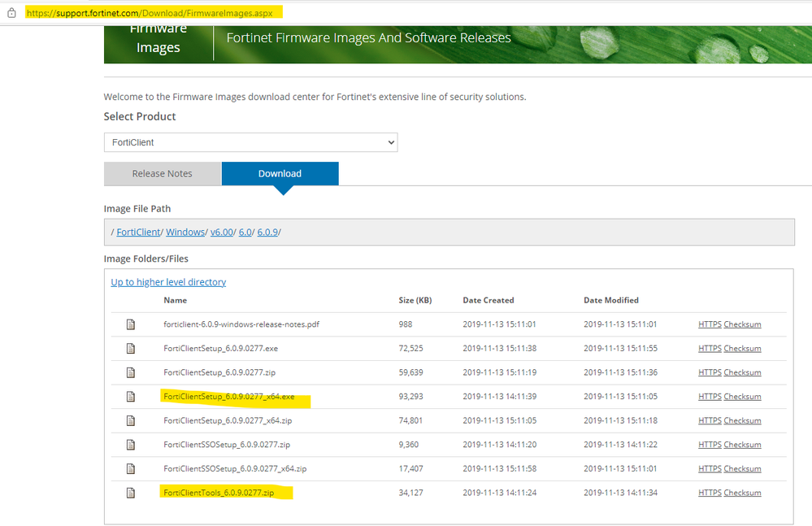The image size is (812, 526).
Task: Open v6.00 link in image file path
Action: point(222,232)
